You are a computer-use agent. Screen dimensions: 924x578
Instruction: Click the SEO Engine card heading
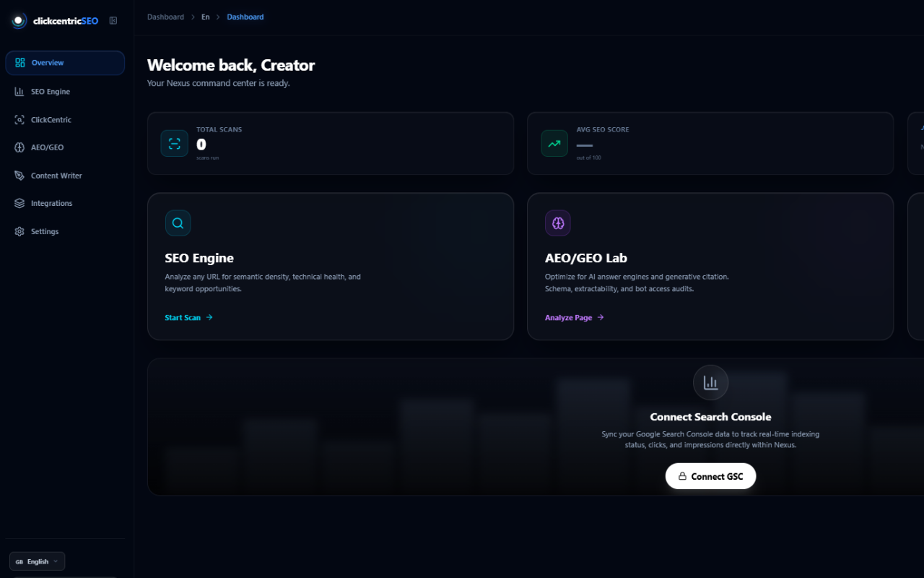coord(199,258)
